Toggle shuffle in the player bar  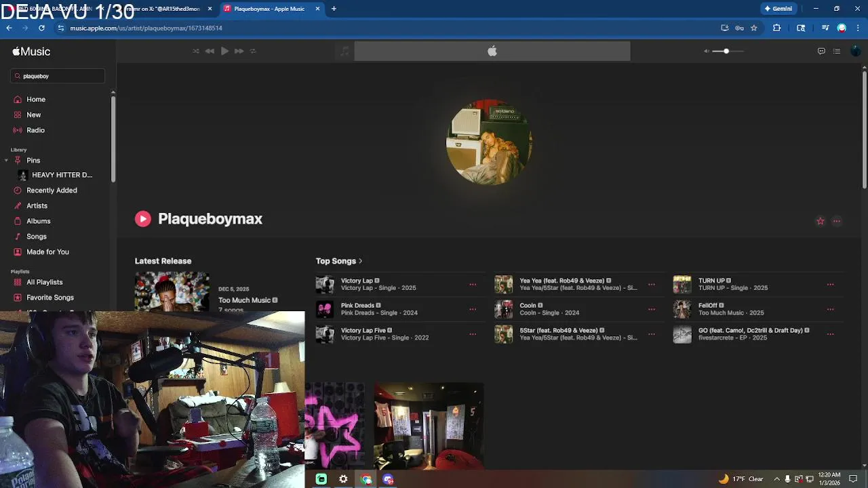196,51
